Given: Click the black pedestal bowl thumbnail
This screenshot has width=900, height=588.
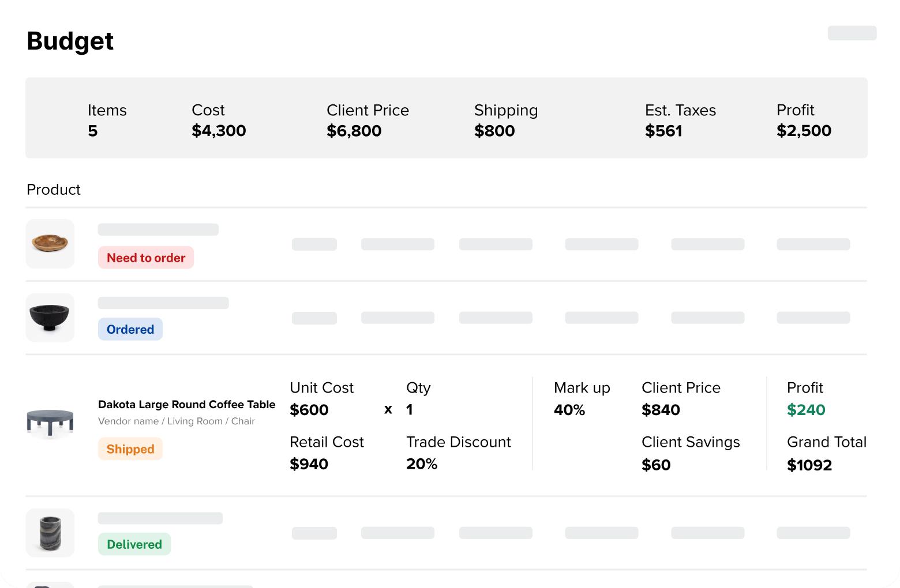Looking at the screenshot, I should 50,318.
